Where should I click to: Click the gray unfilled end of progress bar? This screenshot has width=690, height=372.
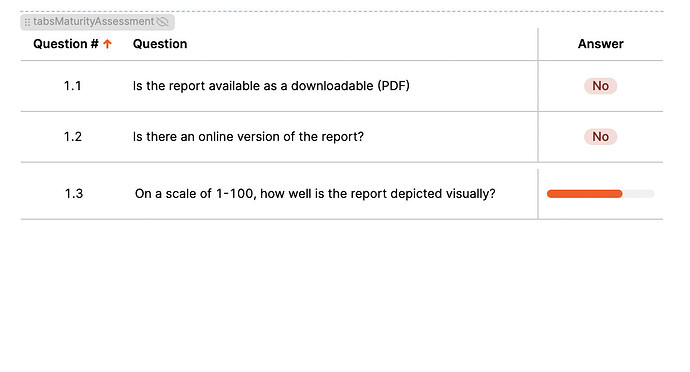coord(639,194)
